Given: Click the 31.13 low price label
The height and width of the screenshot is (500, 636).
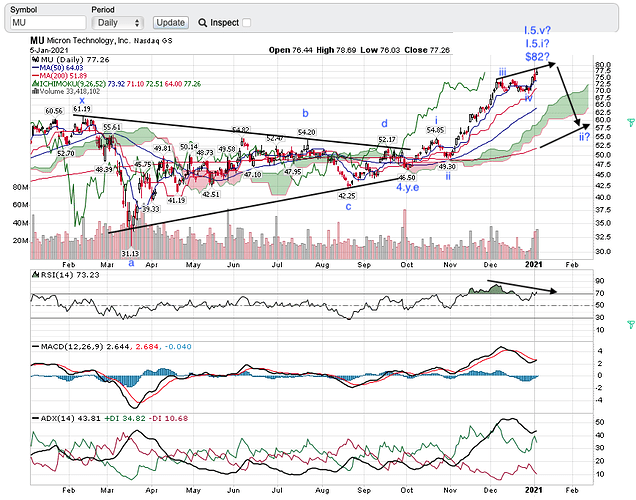Looking at the screenshot, I should (130, 253).
